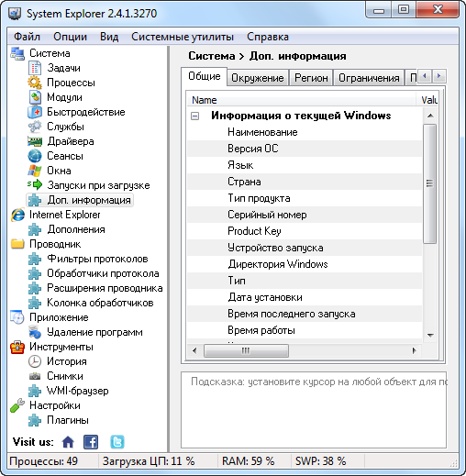
Task: Select the Процессы gear icon in sidebar
Action: (x=35, y=83)
